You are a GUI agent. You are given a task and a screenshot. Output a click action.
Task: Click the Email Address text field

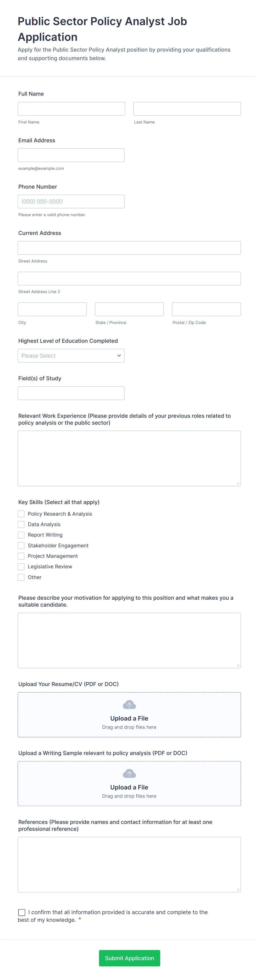tap(71, 155)
